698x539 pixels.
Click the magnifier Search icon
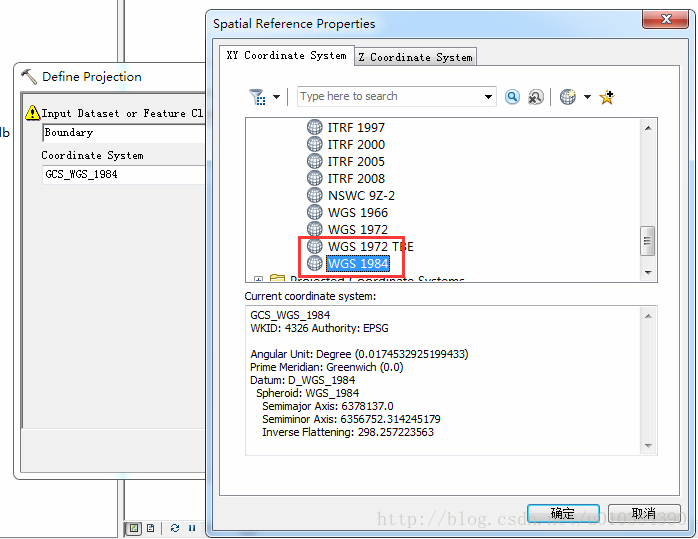(x=512, y=97)
